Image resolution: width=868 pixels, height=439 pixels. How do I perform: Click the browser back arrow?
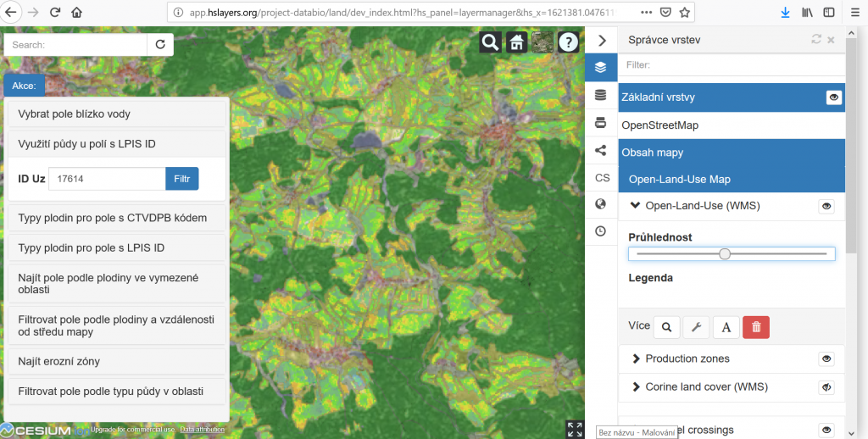click(x=10, y=12)
